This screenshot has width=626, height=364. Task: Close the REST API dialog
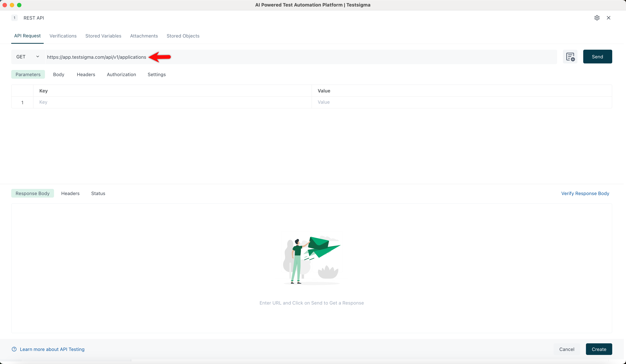[608, 18]
